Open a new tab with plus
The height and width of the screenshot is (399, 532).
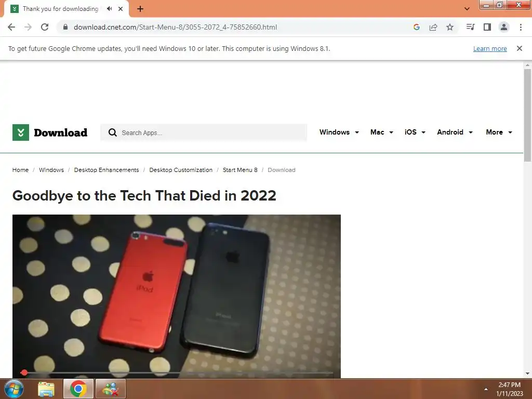click(x=140, y=9)
